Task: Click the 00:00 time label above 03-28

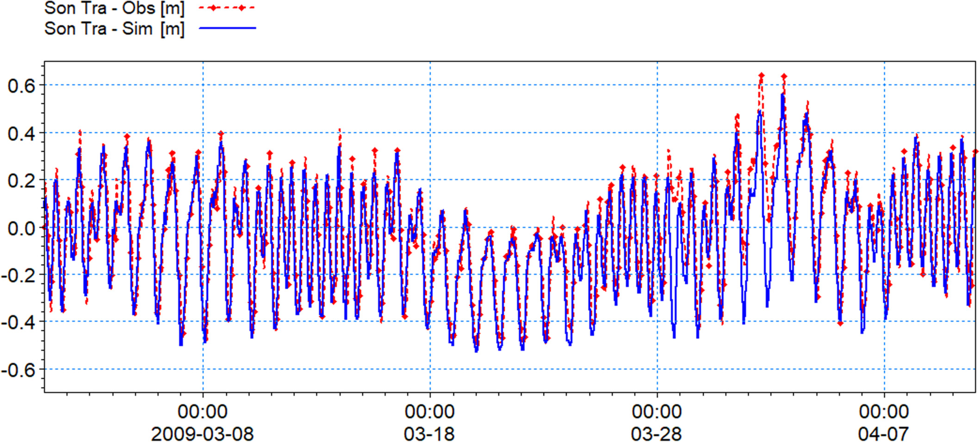Action: tap(657, 411)
